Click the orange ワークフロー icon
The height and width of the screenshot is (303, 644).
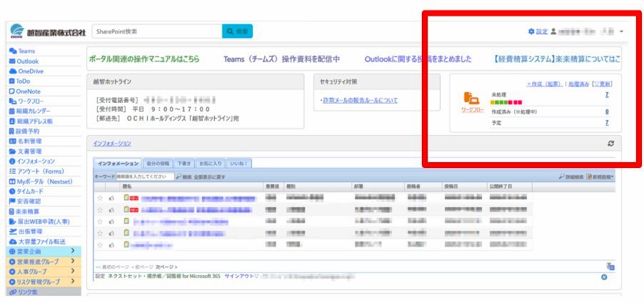[471, 99]
